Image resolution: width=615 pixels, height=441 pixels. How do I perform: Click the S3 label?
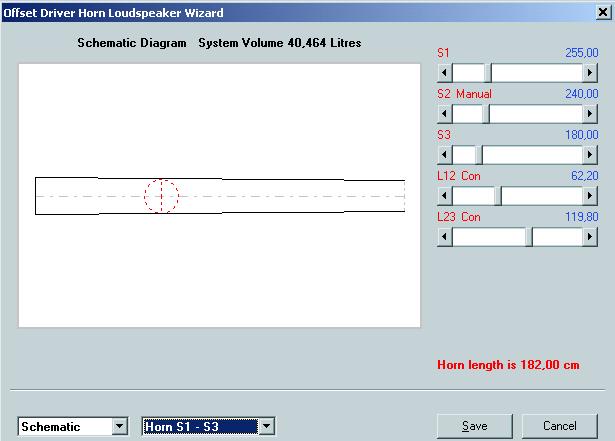444,135
